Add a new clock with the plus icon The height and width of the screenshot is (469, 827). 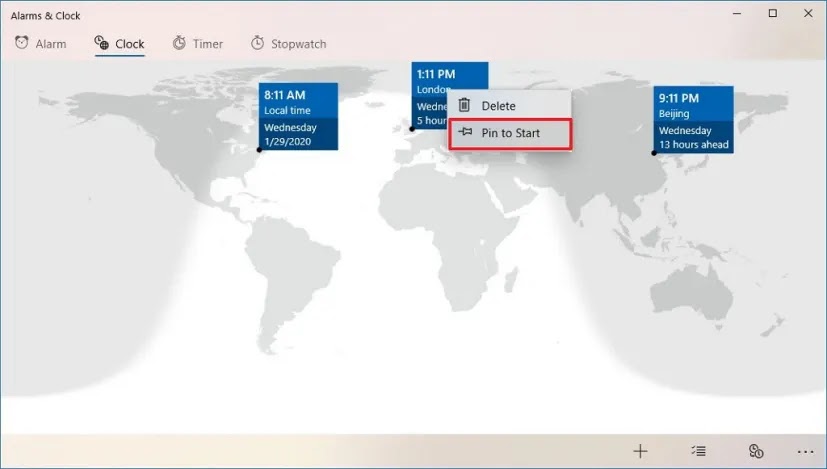pos(640,451)
